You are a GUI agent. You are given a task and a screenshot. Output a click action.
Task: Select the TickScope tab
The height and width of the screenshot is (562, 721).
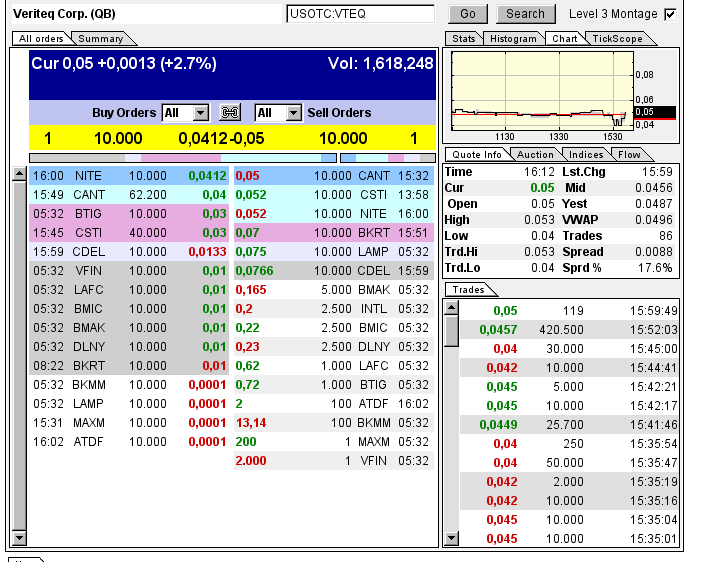coord(616,39)
